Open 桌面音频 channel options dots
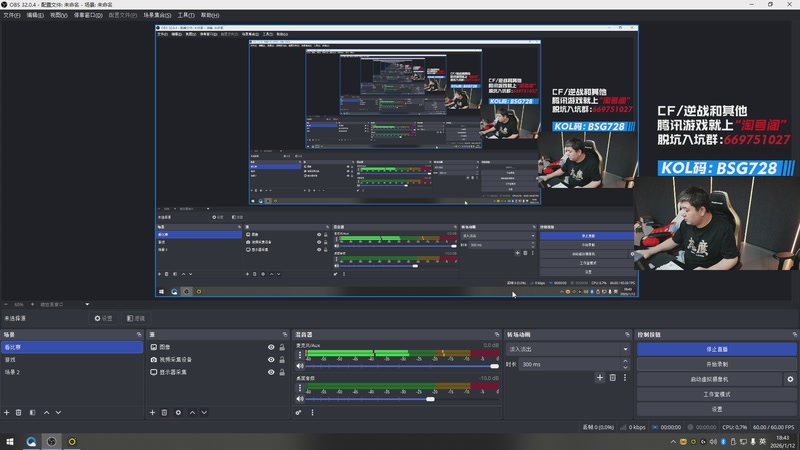 tap(300, 388)
